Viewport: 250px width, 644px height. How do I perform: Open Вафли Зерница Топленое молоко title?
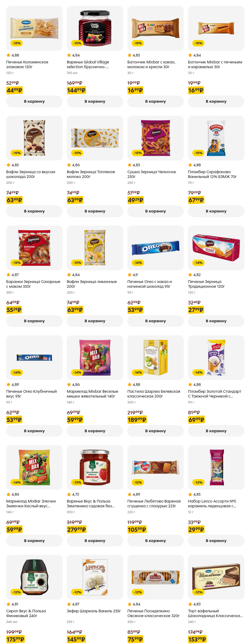click(91, 174)
